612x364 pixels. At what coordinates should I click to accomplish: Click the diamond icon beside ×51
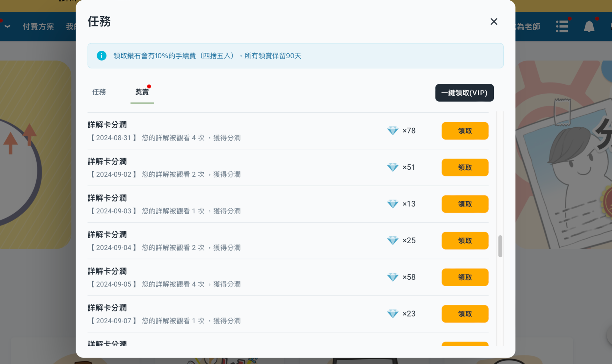pos(392,167)
